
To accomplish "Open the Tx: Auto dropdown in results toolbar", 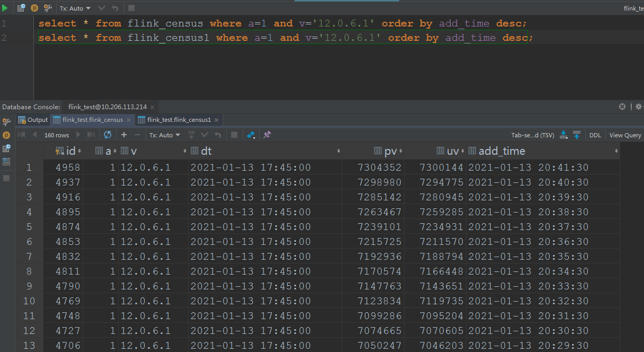I will (x=164, y=135).
